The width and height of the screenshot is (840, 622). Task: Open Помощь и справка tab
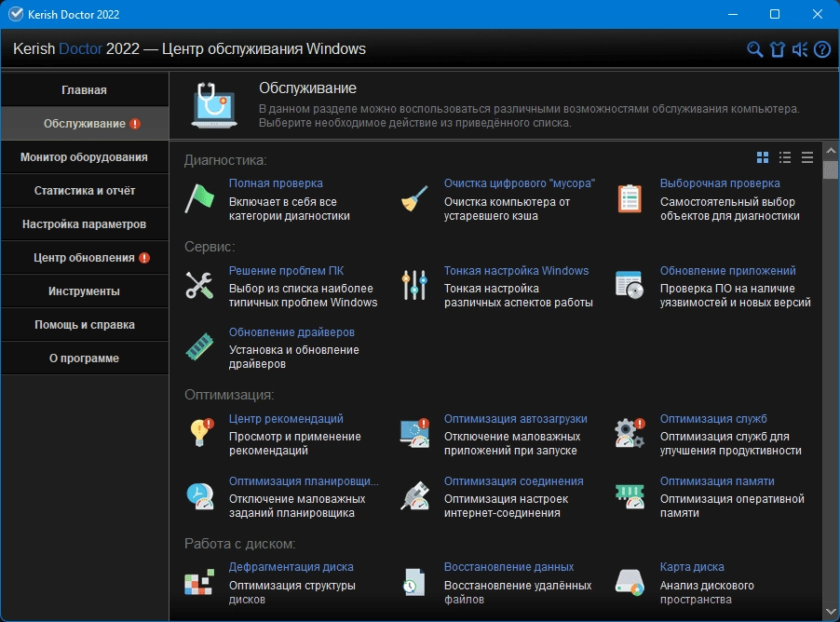pos(85,325)
